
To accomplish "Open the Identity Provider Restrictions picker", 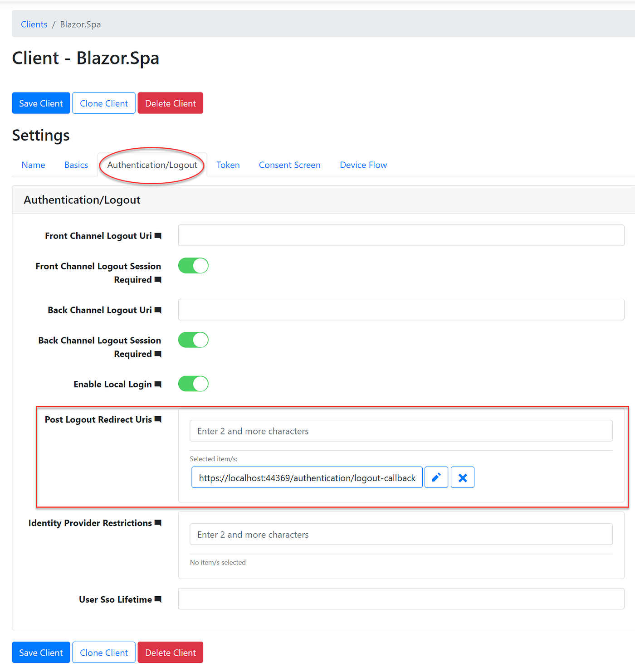I will 401,534.
